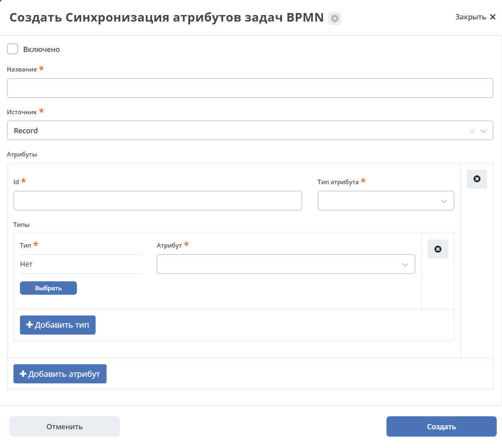Screen dimensions: 502x448
Task: Expand the Источник dropdown arrow
Action: [483, 131]
